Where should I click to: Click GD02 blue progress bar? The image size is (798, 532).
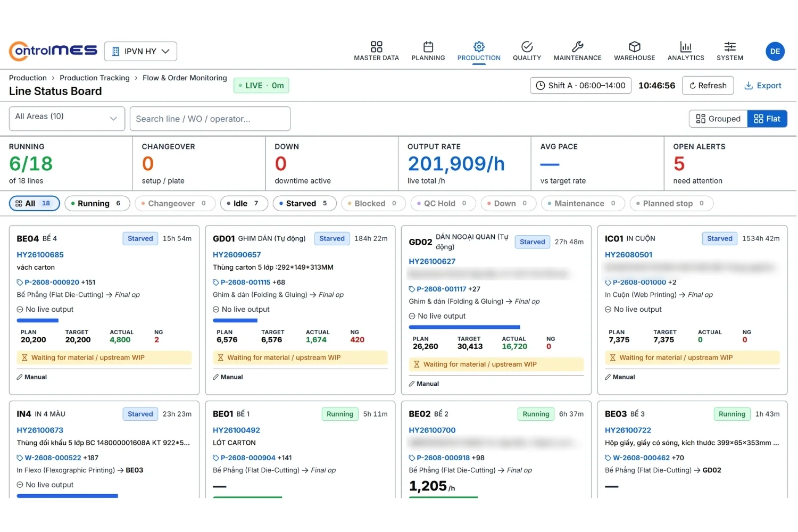[464, 327]
